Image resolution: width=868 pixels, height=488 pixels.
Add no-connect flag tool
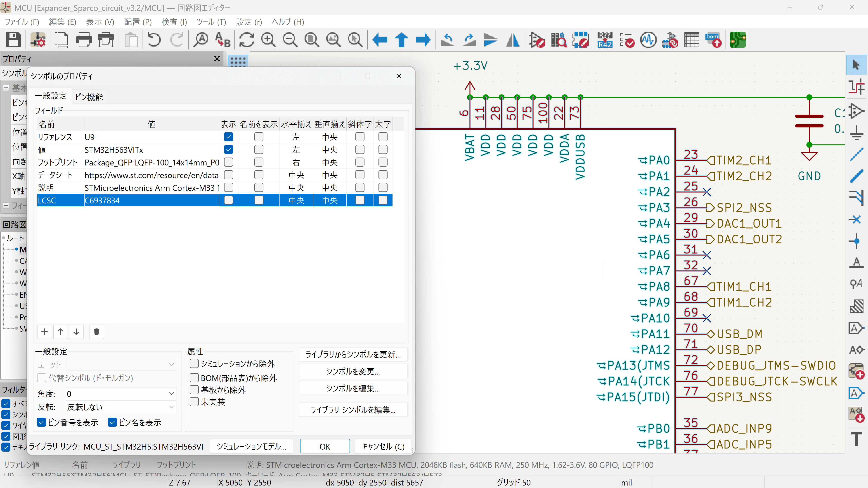pyautogui.click(x=856, y=219)
